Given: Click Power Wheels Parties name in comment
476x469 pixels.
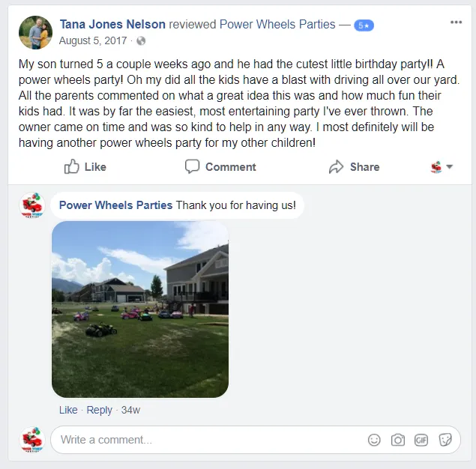Looking at the screenshot, I should 115,205.
